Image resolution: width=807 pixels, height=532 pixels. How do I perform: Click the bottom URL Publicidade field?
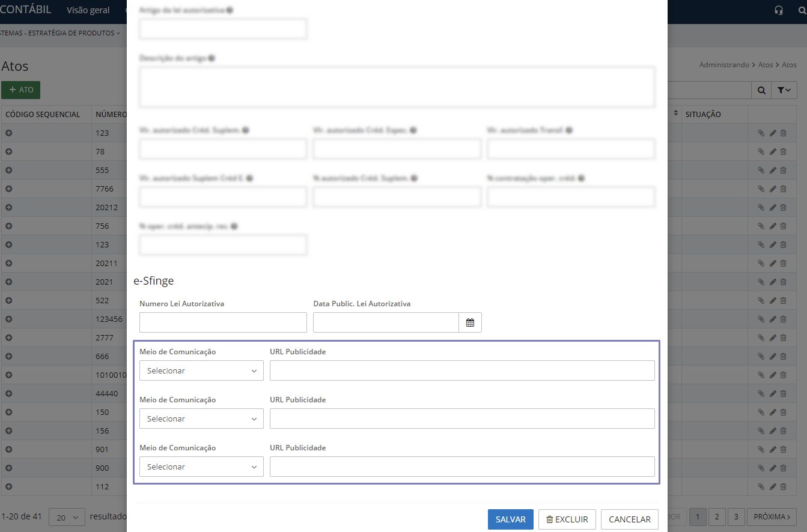coord(462,467)
